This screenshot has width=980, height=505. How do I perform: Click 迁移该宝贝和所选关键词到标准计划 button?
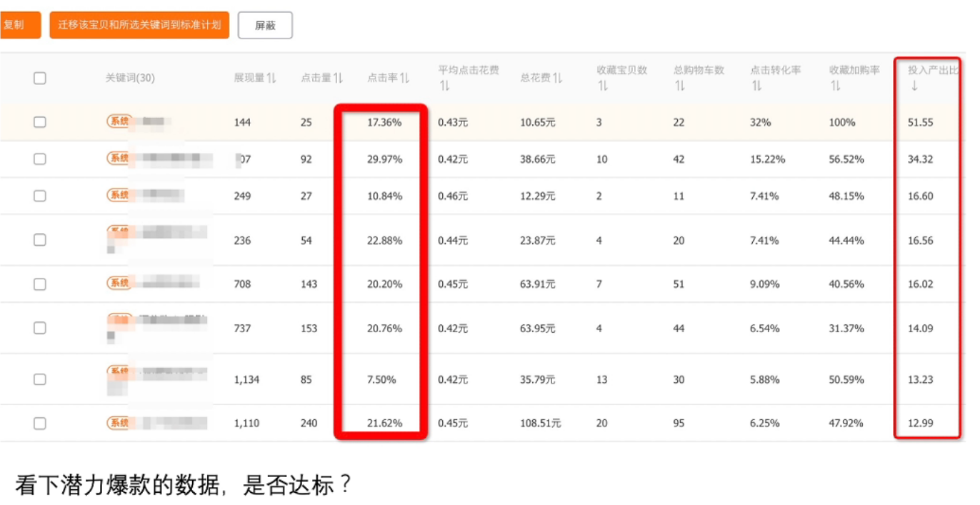[139, 25]
